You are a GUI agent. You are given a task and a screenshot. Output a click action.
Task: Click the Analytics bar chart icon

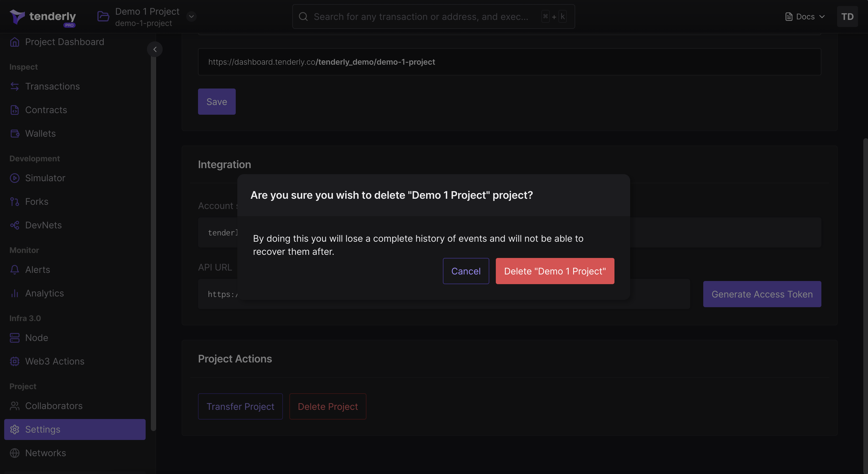click(x=14, y=293)
